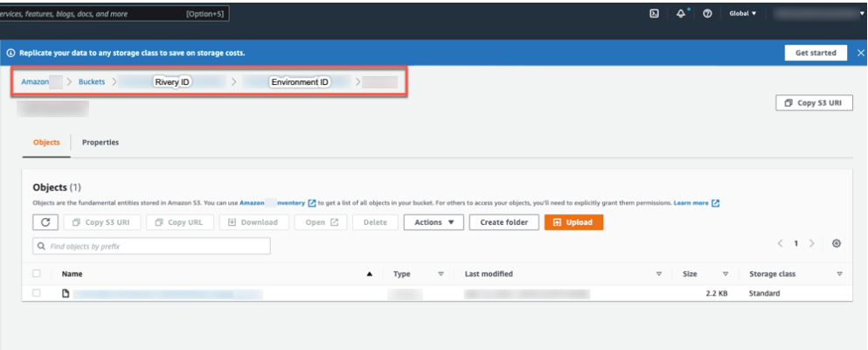868x350 pixels.
Task: Expand the Actions dropdown
Action: (x=433, y=222)
